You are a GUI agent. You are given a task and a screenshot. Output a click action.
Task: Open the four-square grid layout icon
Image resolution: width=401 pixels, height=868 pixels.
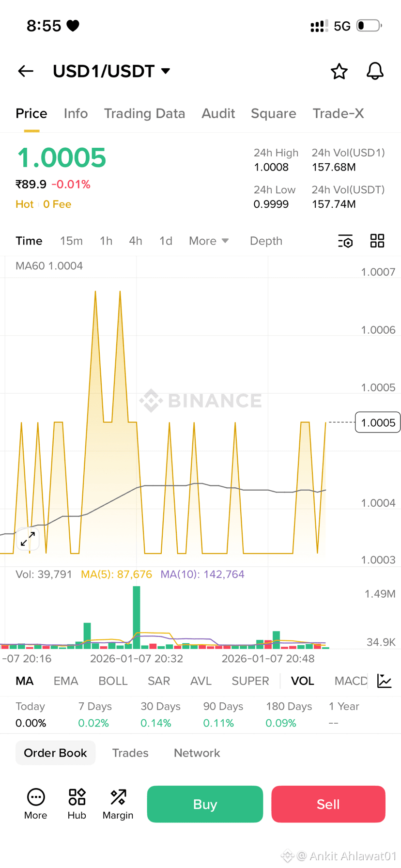point(377,241)
